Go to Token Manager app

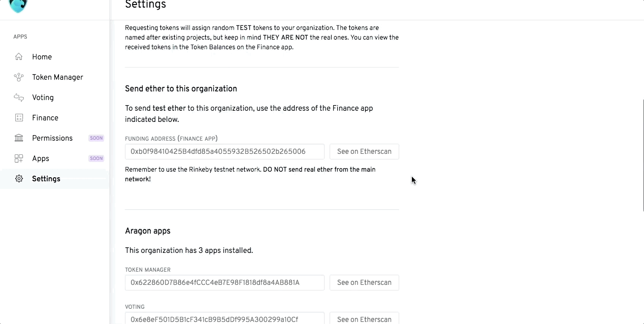[x=57, y=77]
